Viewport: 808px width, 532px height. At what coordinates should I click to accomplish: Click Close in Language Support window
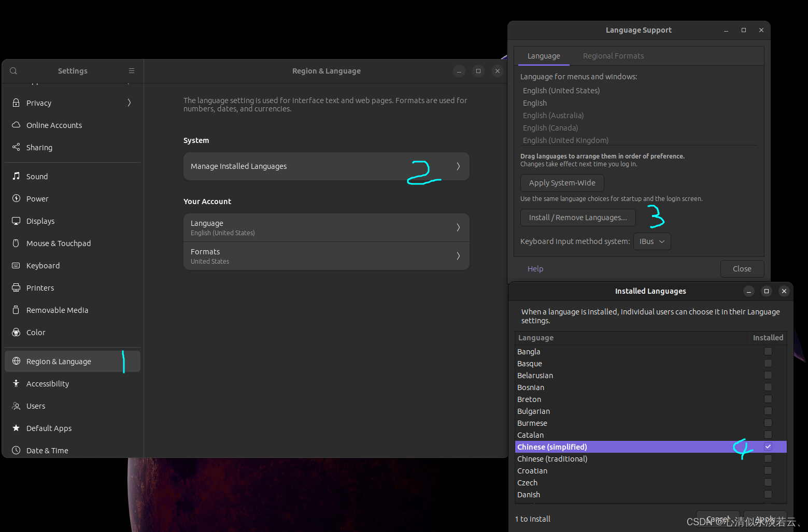coord(742,269)
